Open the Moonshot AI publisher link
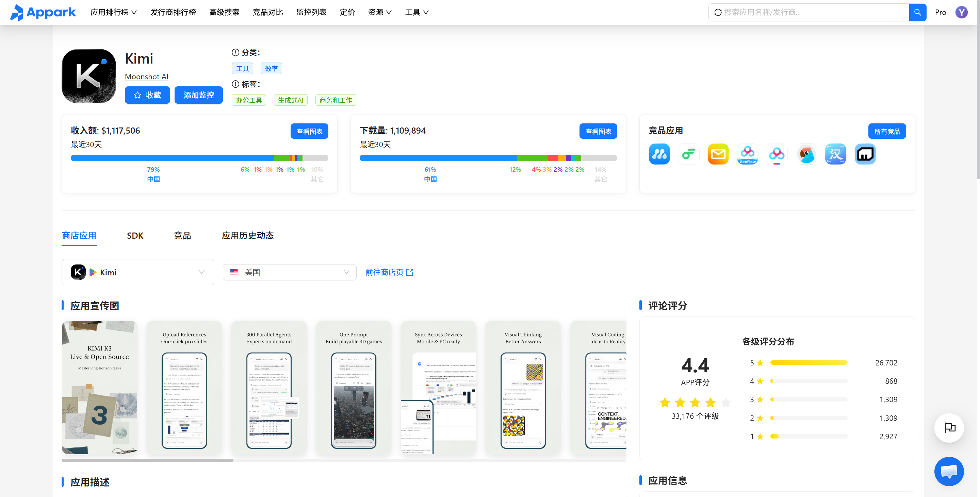This screenshot has width=980, height=497. (146, 77)
